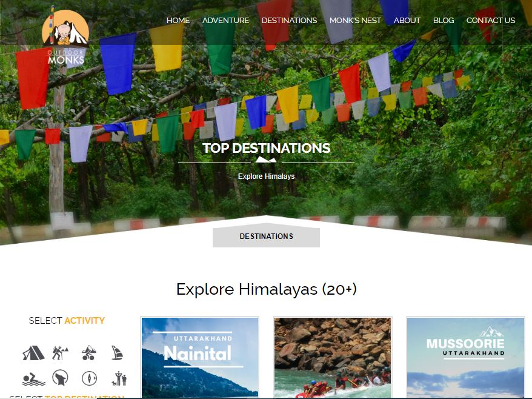The image size is (532, 399).
Task: Pick the mountain biking activity icon
Action: [89, 352]
